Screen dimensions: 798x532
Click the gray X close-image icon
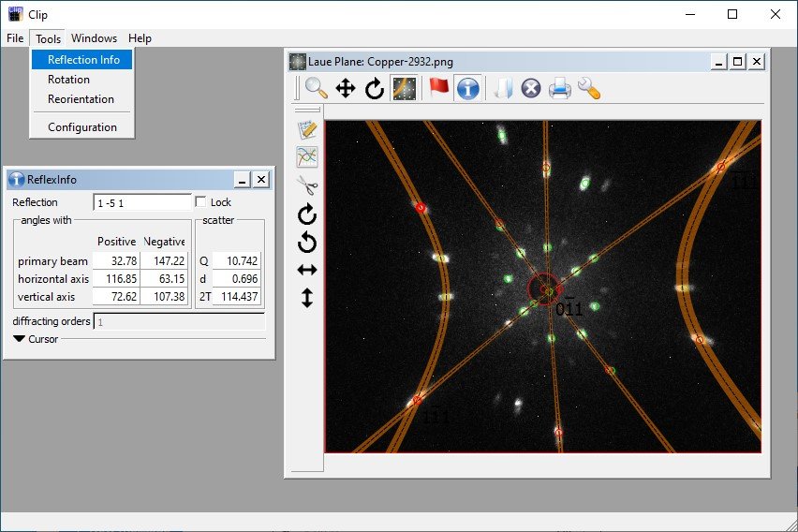tap(531, 89)
